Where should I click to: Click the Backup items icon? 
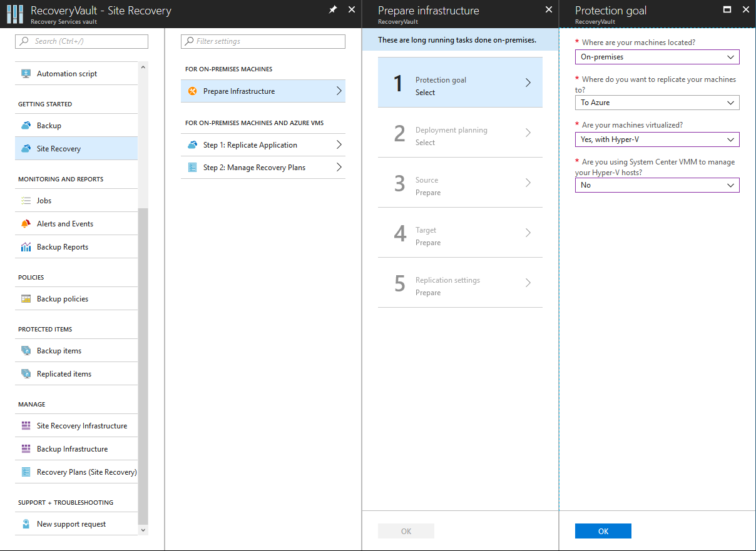[x=26, y=350]
